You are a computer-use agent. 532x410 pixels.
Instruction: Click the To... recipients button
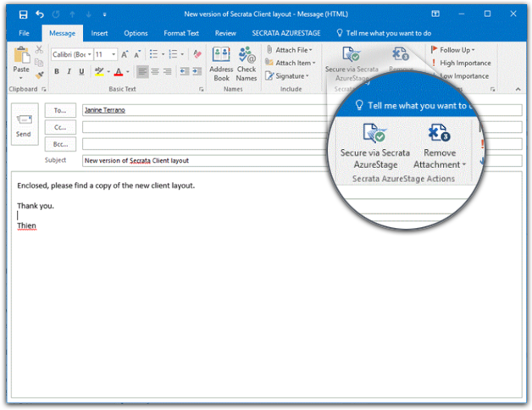pyautogui.click(x=60, y=110)
